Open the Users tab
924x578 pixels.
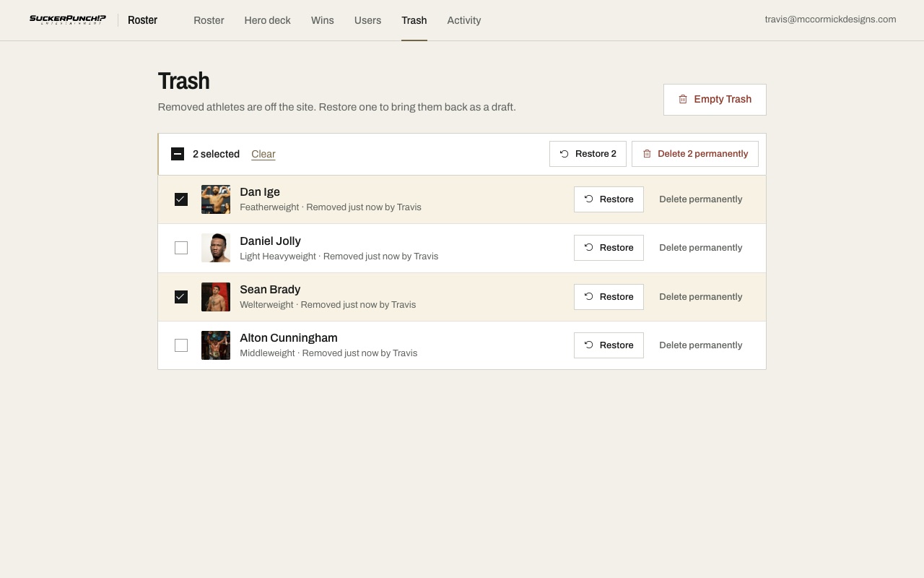(367, 20)
